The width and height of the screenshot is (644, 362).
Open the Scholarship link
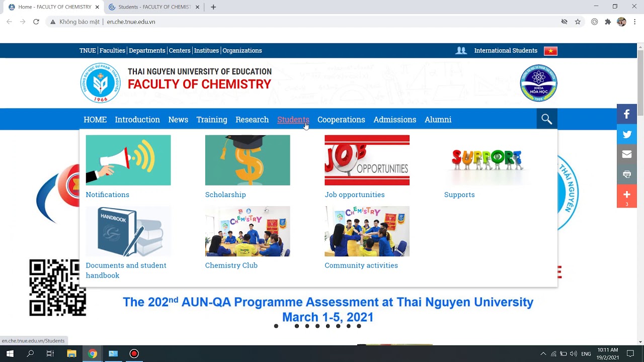[x=225, y=195]
